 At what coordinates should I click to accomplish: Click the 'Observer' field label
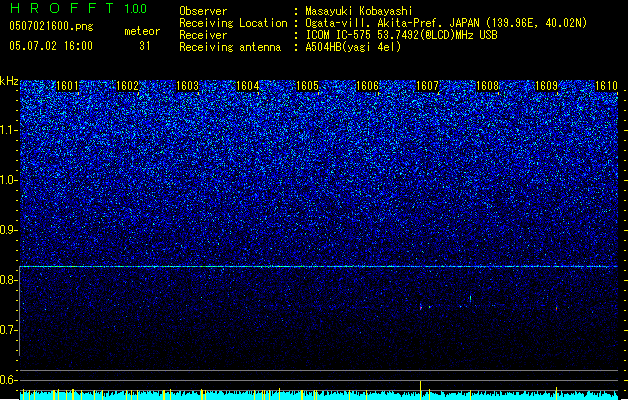[203, 11]
